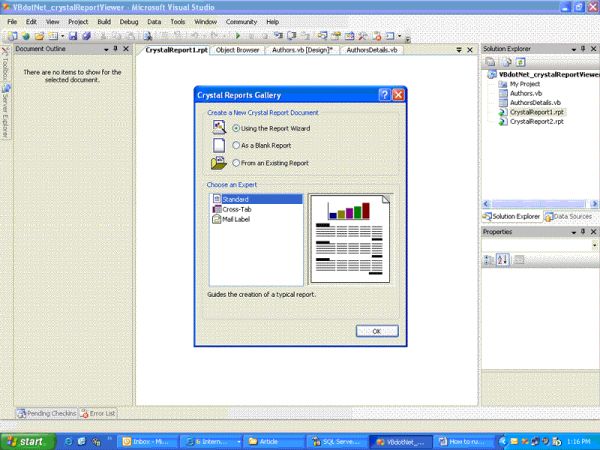Open the Add New Item dropdown arrow in toolbar
600x450 pixels.
[x=62, y=36]
